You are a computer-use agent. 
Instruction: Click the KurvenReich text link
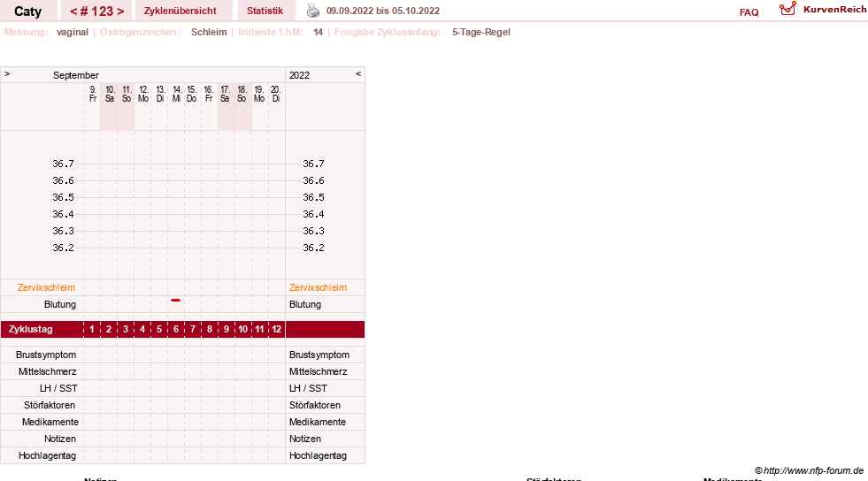coord(834,10)
